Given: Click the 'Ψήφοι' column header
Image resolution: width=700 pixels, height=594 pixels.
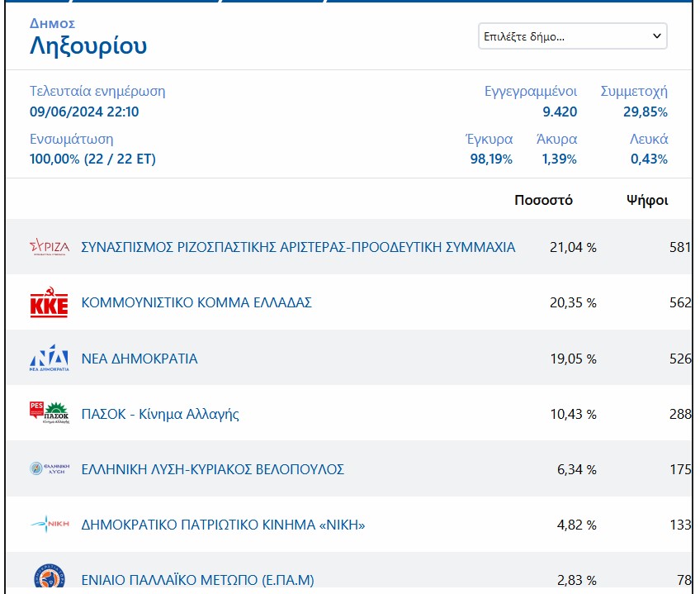Looking at the screenshot, I should click(647, 200).
